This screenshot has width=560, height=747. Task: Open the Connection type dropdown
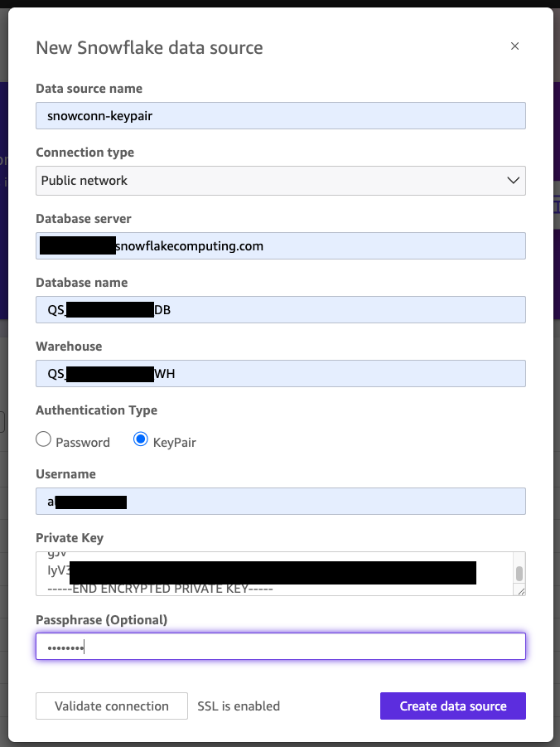click(x=280, y=180)
